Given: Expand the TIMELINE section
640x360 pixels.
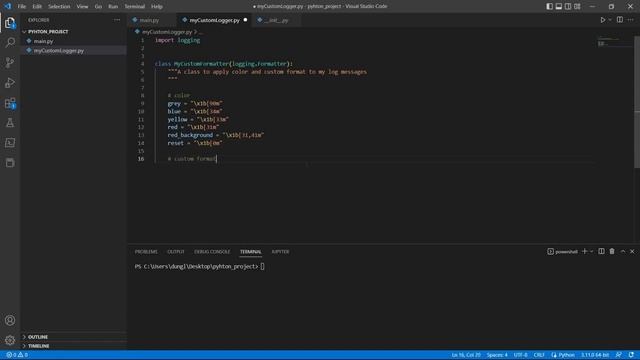Looking at the screenshot, I should [73, 346].
